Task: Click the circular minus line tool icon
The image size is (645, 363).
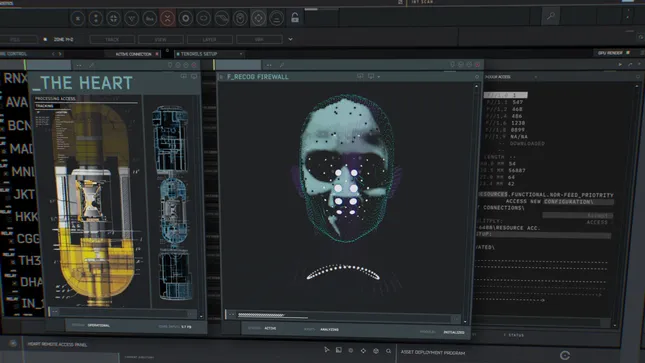Action: 276,18
